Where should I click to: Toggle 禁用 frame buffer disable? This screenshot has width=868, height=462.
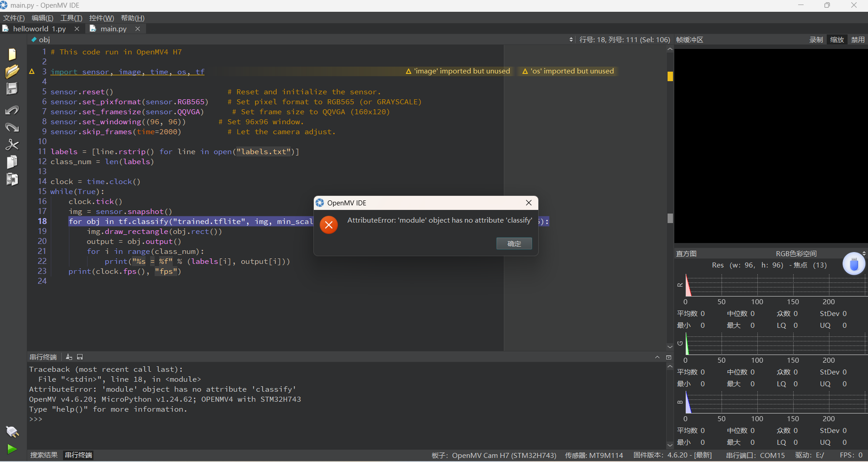[858, 39]
